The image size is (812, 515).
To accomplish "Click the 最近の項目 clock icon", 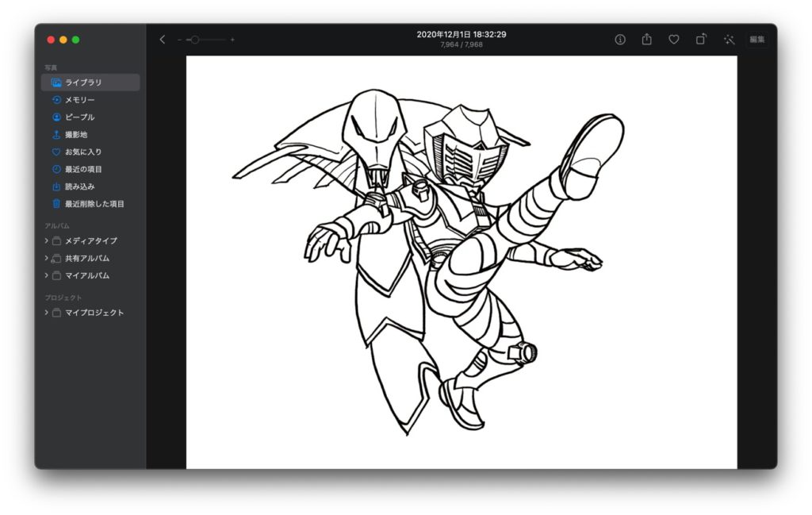I will [x=56, y=170].
